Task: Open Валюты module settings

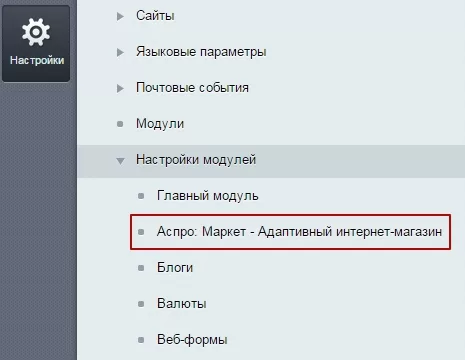Action: click(182, 304)
